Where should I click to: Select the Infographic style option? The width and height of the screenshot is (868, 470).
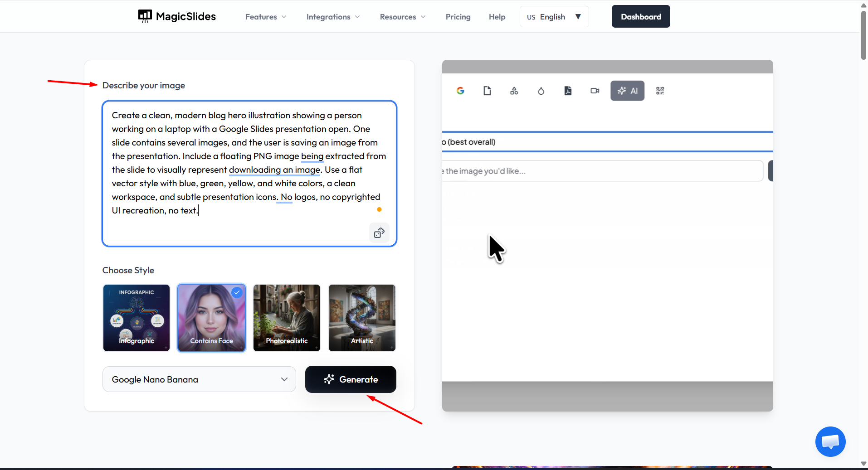point(137,318)
